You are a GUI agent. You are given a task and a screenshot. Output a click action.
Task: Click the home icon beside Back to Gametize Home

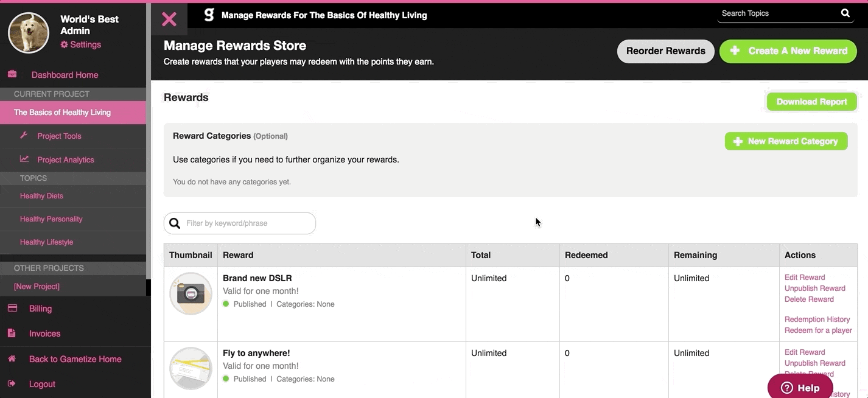pyautogui.click(x=12, y=359)
